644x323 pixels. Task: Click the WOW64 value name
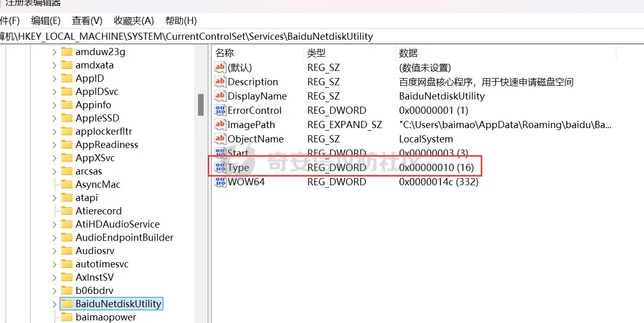coord(246,182)
